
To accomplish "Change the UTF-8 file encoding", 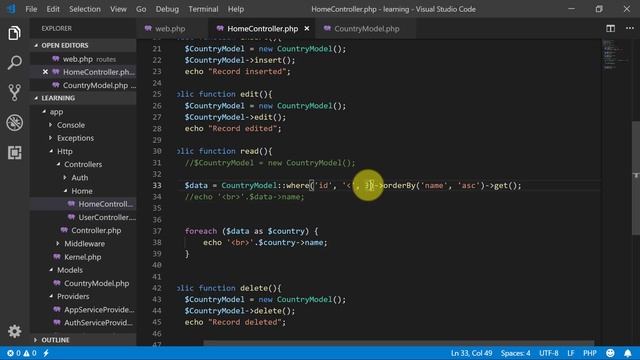I will (x=549, y=353).
